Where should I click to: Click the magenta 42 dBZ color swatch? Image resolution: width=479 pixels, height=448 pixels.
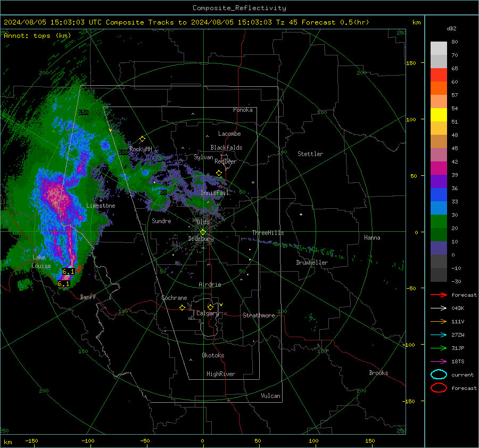click(439, 168)
